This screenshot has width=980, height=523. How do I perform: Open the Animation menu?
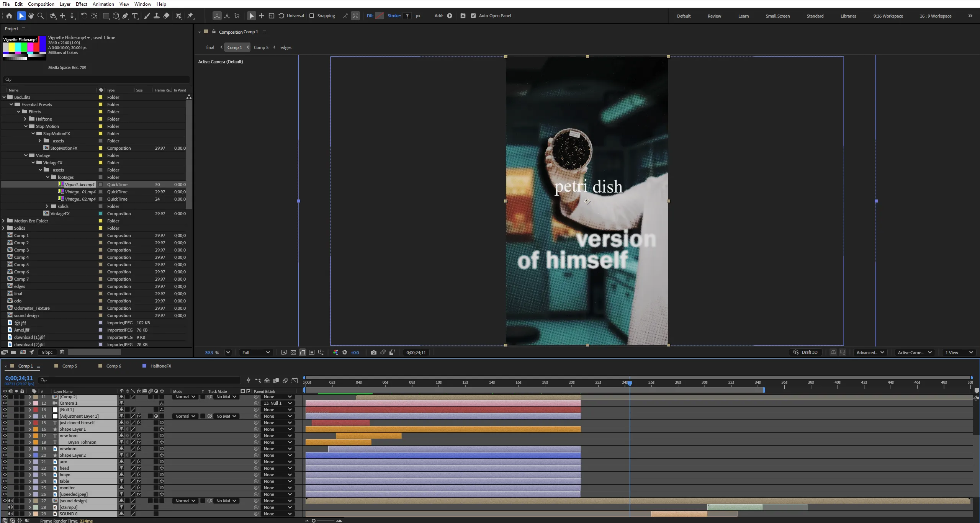(103, 4)
